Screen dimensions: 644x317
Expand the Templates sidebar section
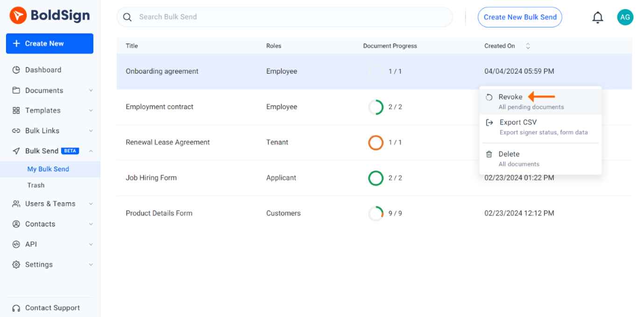(92, 110)
